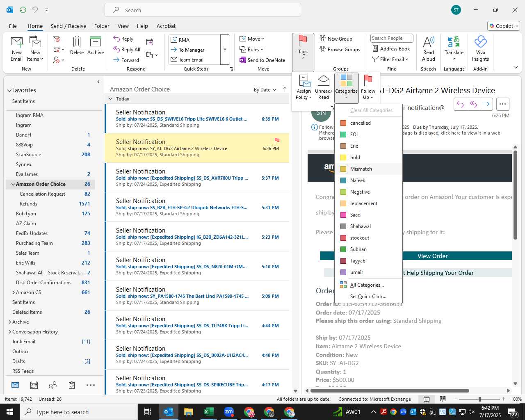Apply the RMA quick step
525x420 pixels.
195,40
